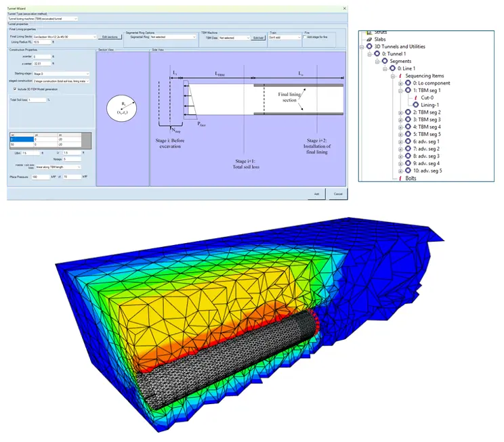Image resolution: width=504 pixels, height=442 pixels.
Task: Click the Add button in Tunnel Wizard
Action: pos(316,194)
